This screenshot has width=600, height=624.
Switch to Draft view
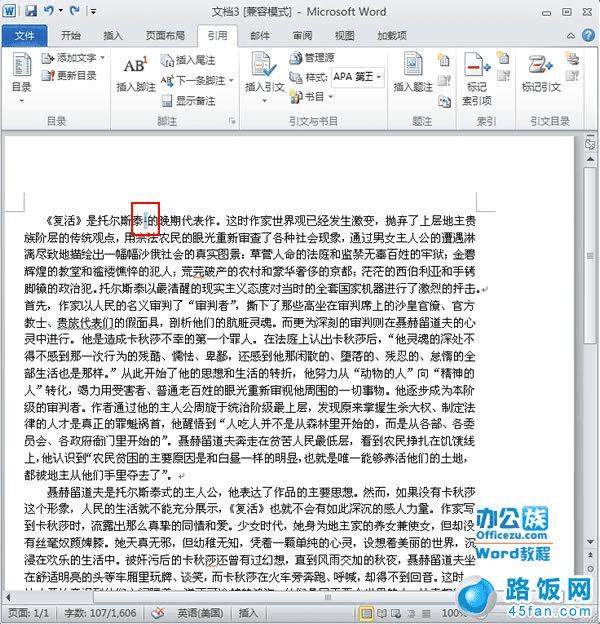(426, 613)
